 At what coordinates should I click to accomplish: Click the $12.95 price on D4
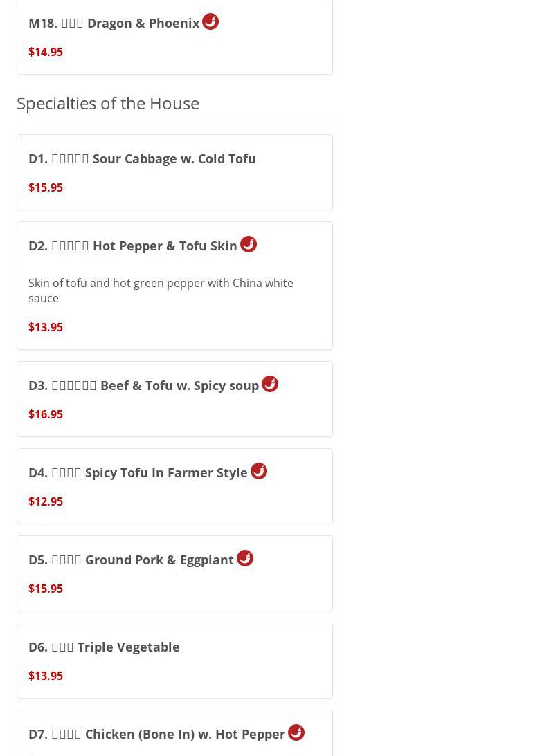[46, 501]
